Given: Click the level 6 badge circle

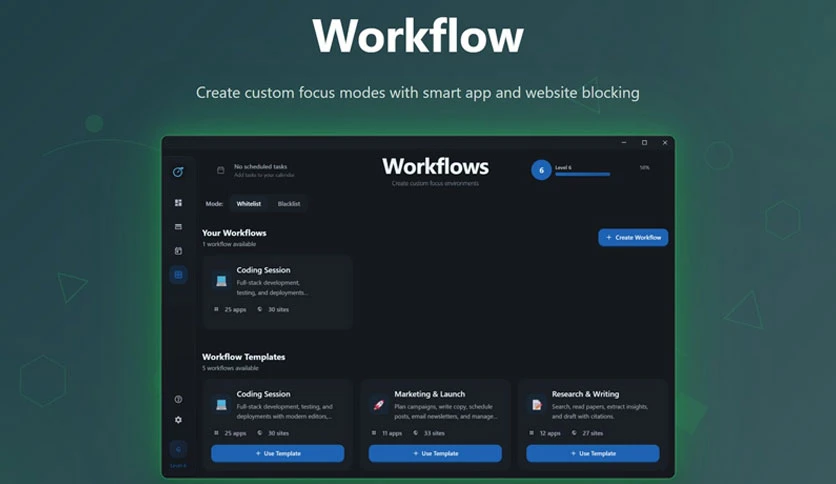Looking at the screenshot, I should (x=541, y=170).
